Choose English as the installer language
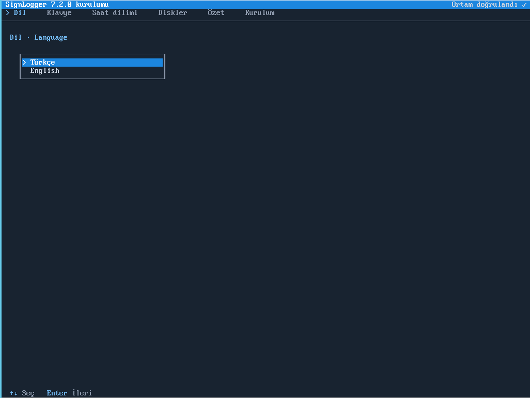Viewport: 530px width, 398px height. click(x=92, y=71)
